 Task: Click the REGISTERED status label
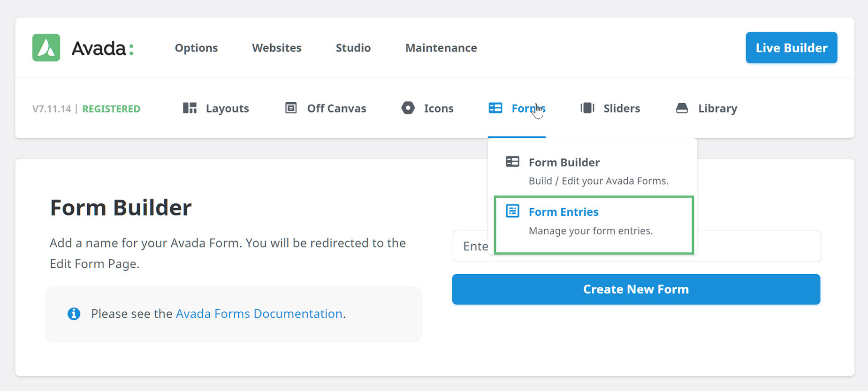pyautogui.click(x=111, y=109)
